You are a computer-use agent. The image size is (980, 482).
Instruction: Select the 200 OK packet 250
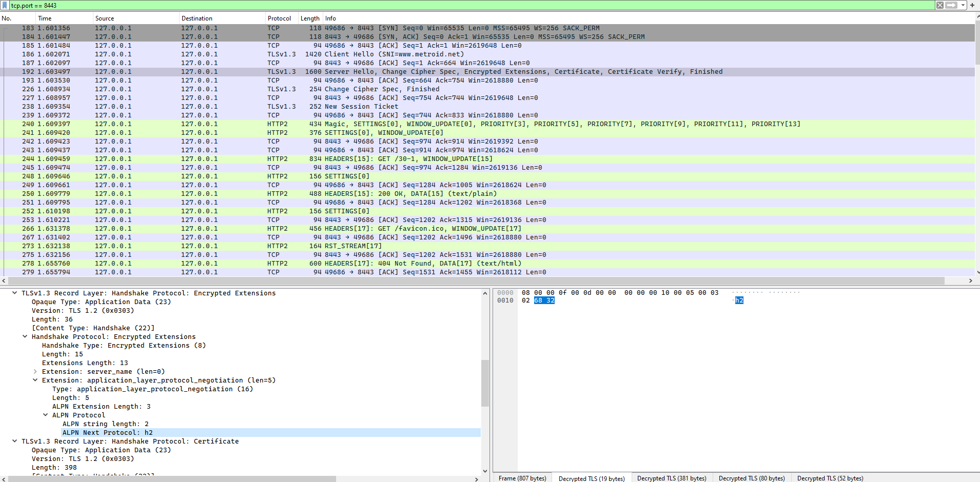tap(487, 194)
